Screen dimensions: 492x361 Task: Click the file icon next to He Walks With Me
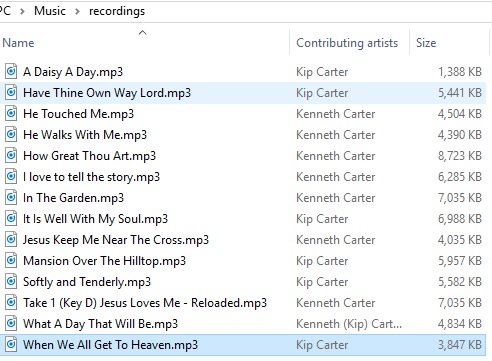(11, 134)
